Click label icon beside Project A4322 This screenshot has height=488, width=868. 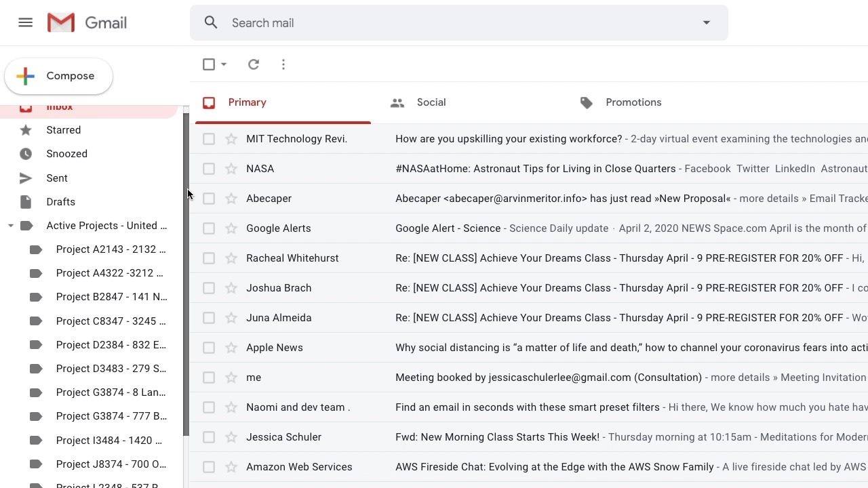coord(36,273)
